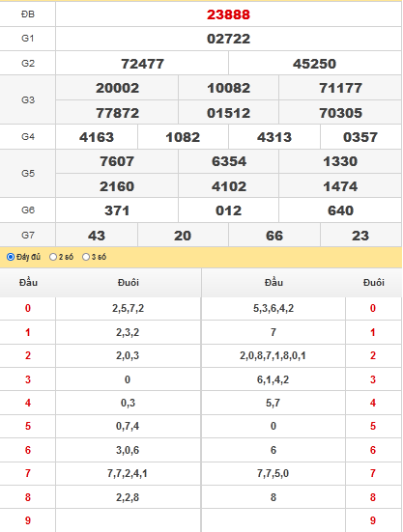Click G4 number 0357
403x532 pixels.
click(x=360, y=137)
